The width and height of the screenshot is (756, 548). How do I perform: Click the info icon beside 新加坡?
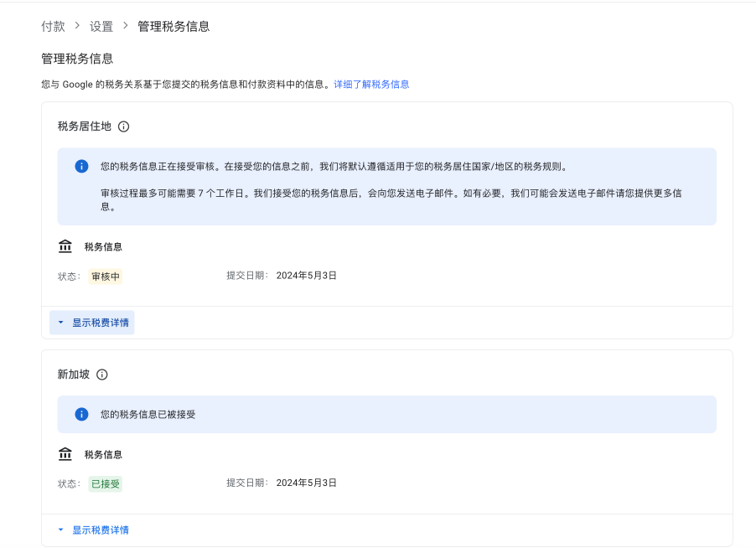[x=102, y=375]
